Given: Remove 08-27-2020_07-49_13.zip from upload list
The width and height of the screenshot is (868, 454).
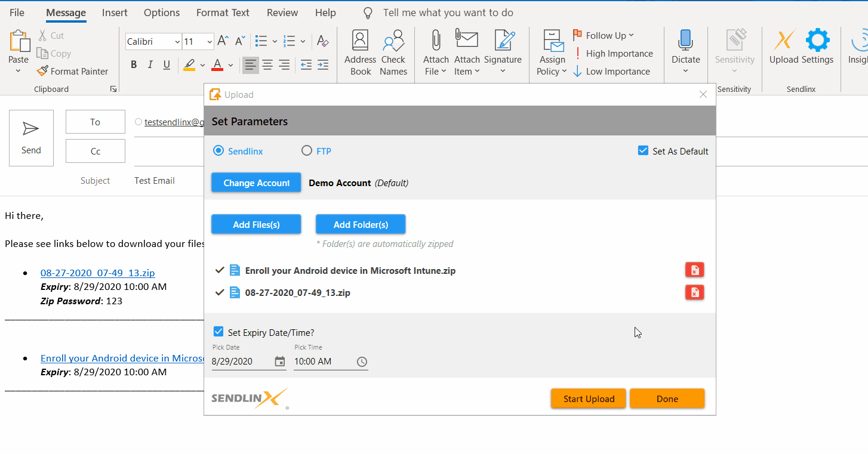Looking at the screenshot, I should click(x=694, y=292).
